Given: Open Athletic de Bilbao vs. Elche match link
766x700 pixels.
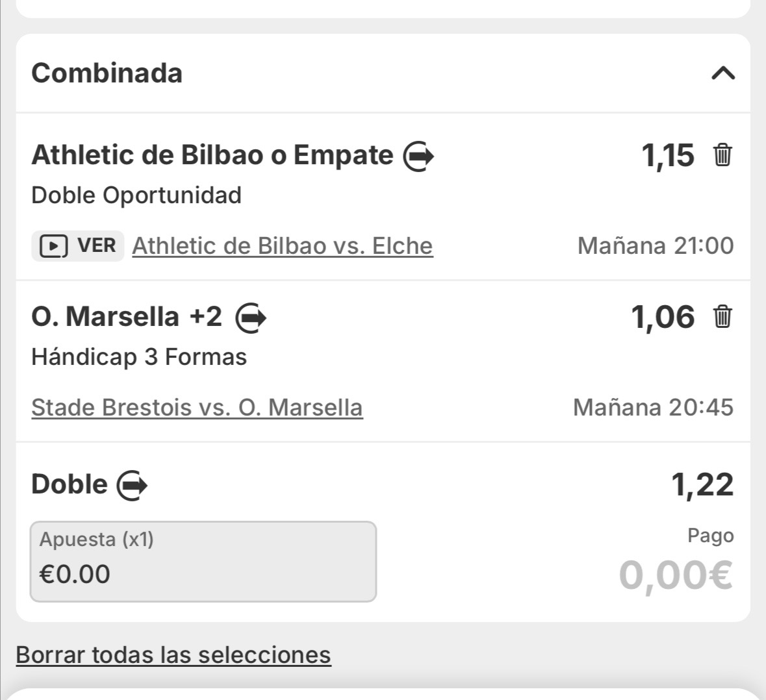Looking at the screenshot, I should point(282,246).
